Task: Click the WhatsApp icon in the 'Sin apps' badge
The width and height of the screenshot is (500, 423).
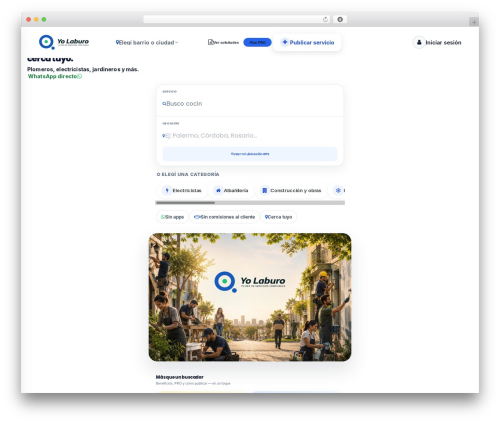Action: click(x=163, y=217)
